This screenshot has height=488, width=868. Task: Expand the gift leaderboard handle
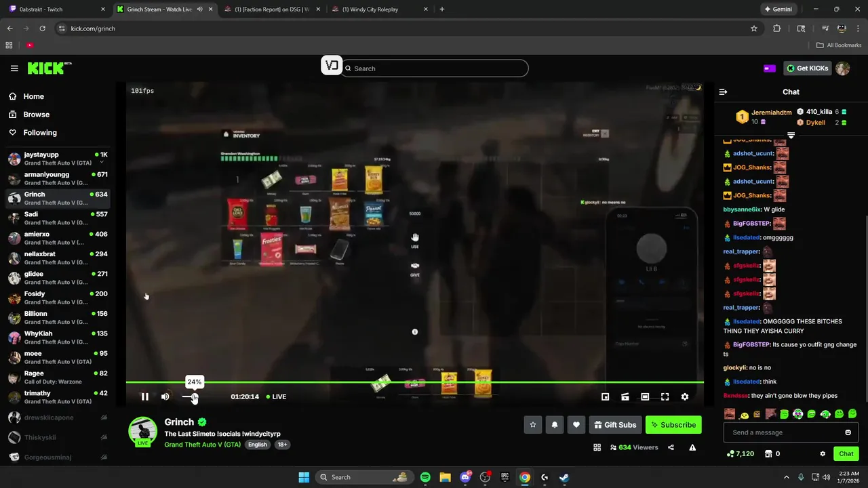click(791, 136)
